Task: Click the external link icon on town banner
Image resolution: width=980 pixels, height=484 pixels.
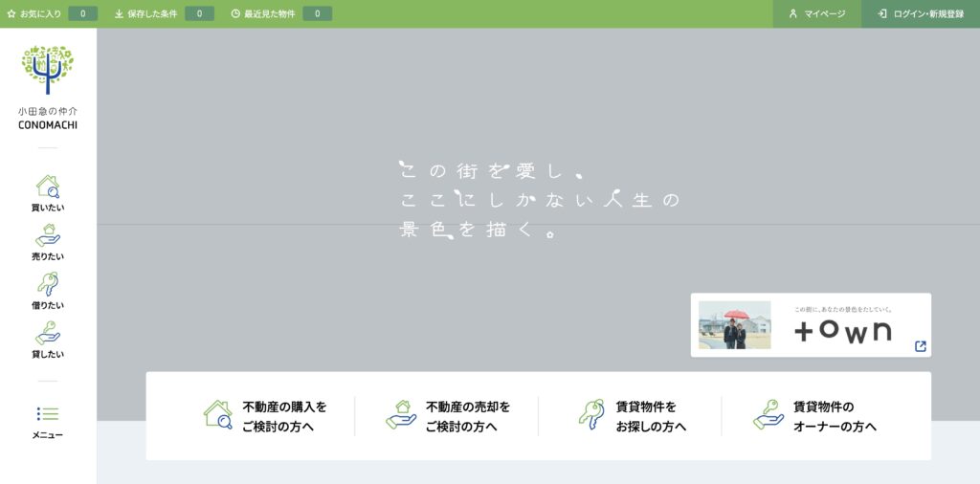Action: 920,346
